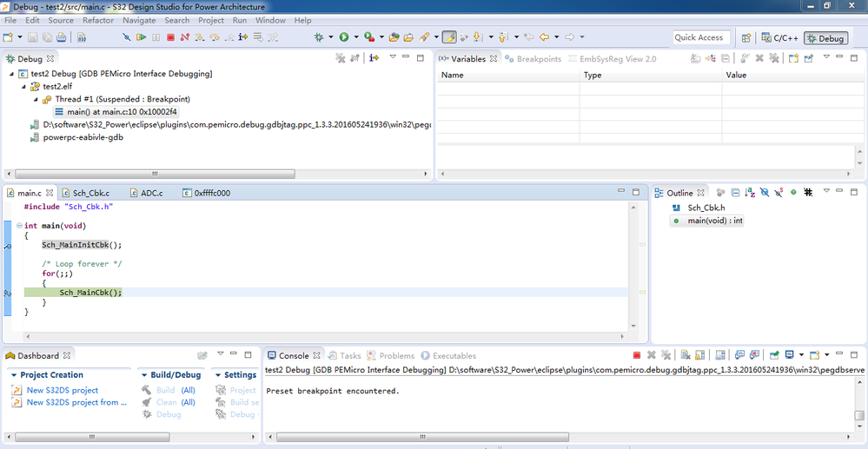Click the Disconnect icon in the main toolbar

coord(185,37)
